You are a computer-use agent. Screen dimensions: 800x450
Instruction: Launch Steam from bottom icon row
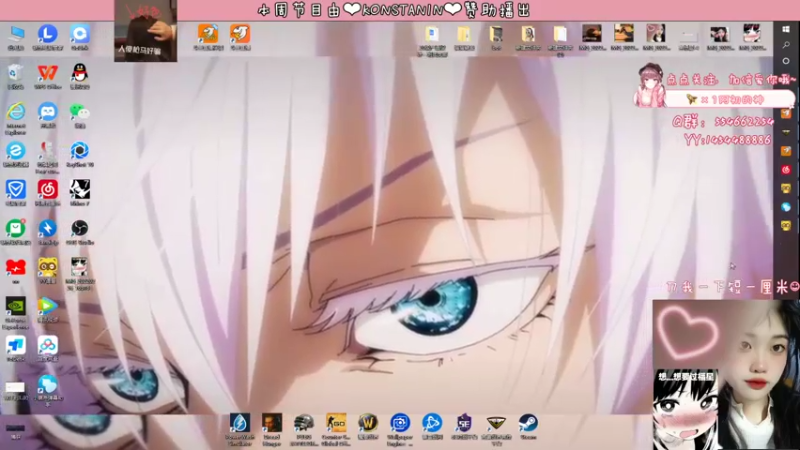tap(528, 423)
